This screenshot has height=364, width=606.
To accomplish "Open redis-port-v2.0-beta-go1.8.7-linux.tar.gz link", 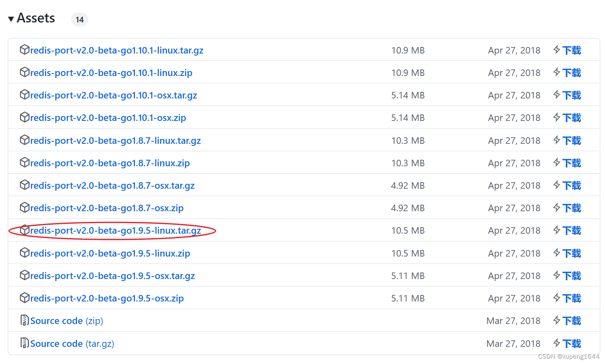I will [116, 141].
